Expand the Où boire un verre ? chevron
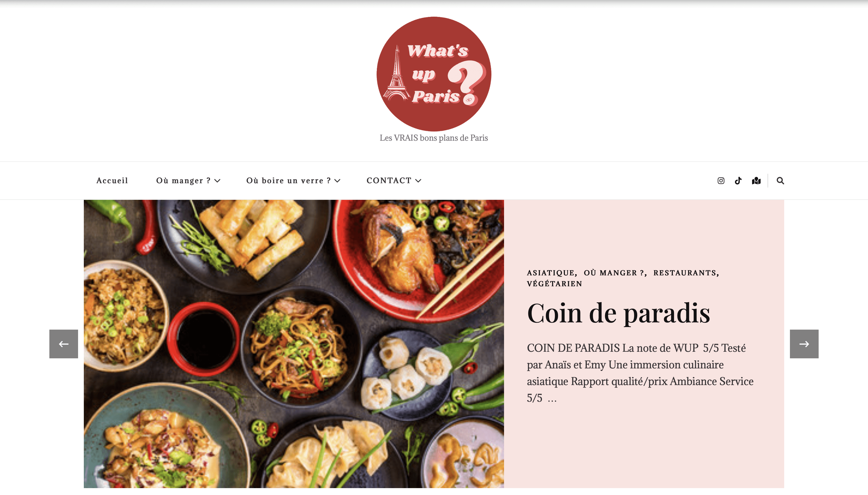 click(x=337, y=181)
